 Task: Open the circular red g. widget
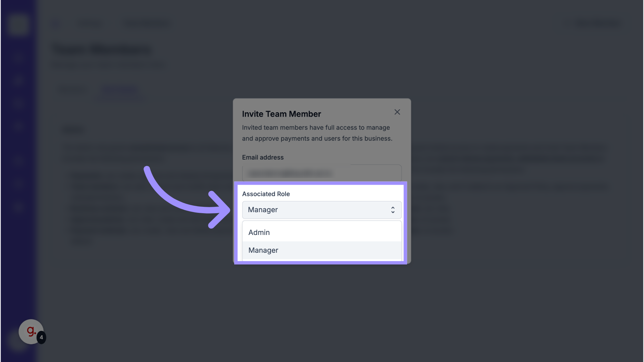(31, 331)
